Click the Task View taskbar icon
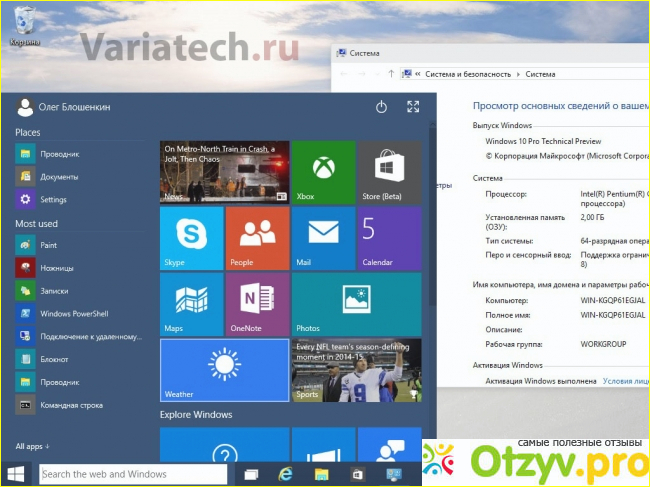Screen dimensions: 650x487 (x=251, y=474)
